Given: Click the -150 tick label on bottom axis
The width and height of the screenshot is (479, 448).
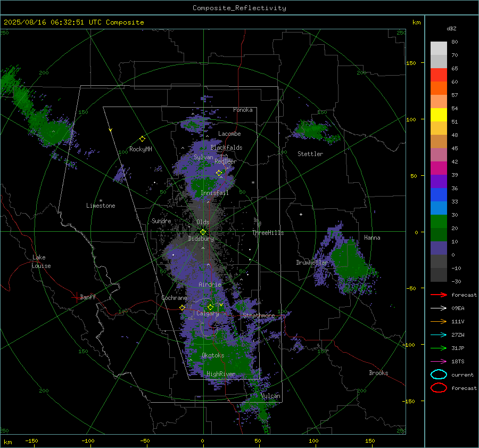Looking at the screenshot, I should (31, 441).
